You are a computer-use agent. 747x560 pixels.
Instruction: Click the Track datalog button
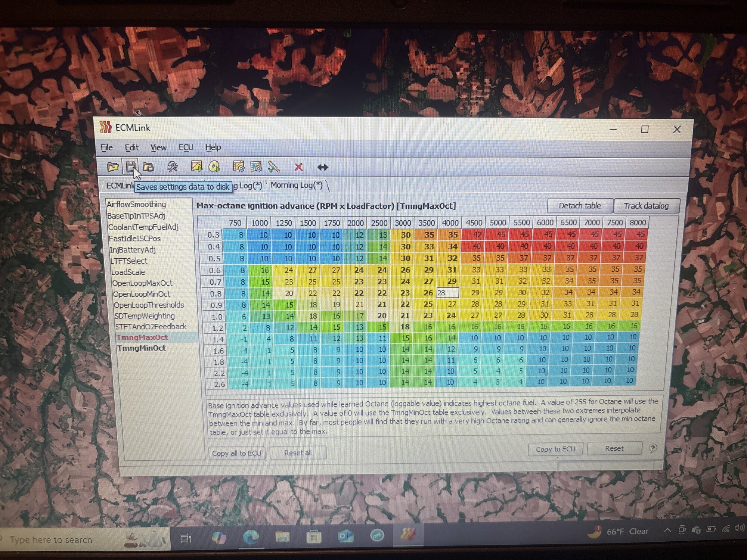tap(646, 206)
